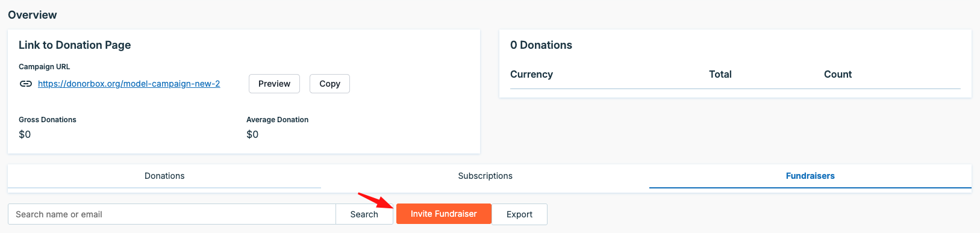Image resolution: width=980 pixels, height=233 pixels.
Task: Click the chain link icon beside campaign URL
Action: (25, 84)
